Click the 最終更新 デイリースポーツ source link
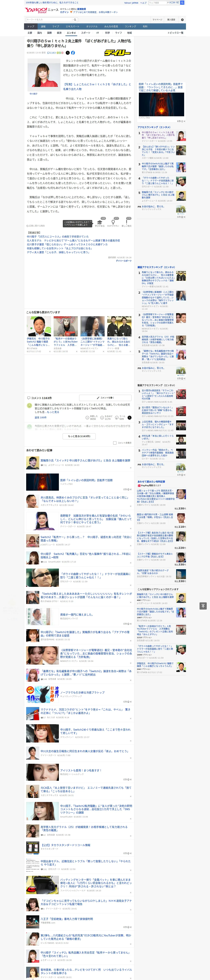This screenshot has height=980, width=210. click(123, 261)
